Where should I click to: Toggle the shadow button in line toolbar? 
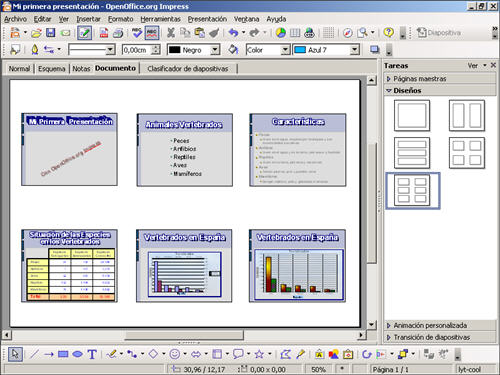(x=375, y=50)
